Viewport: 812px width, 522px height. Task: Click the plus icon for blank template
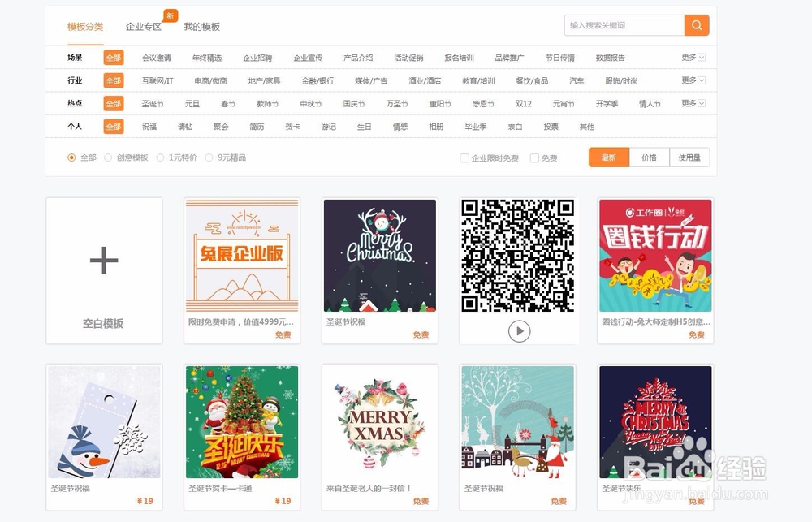(x=104, y=260)
